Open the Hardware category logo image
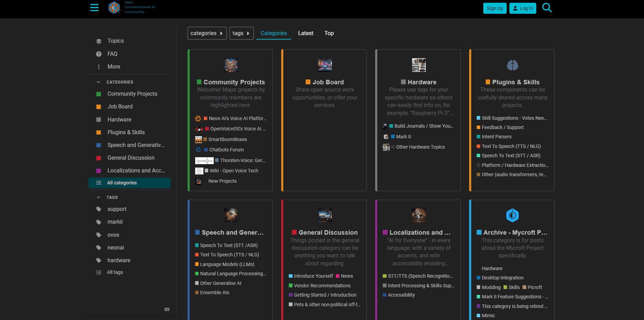Viewport: 644px width, 320px height. click(419, 65)
